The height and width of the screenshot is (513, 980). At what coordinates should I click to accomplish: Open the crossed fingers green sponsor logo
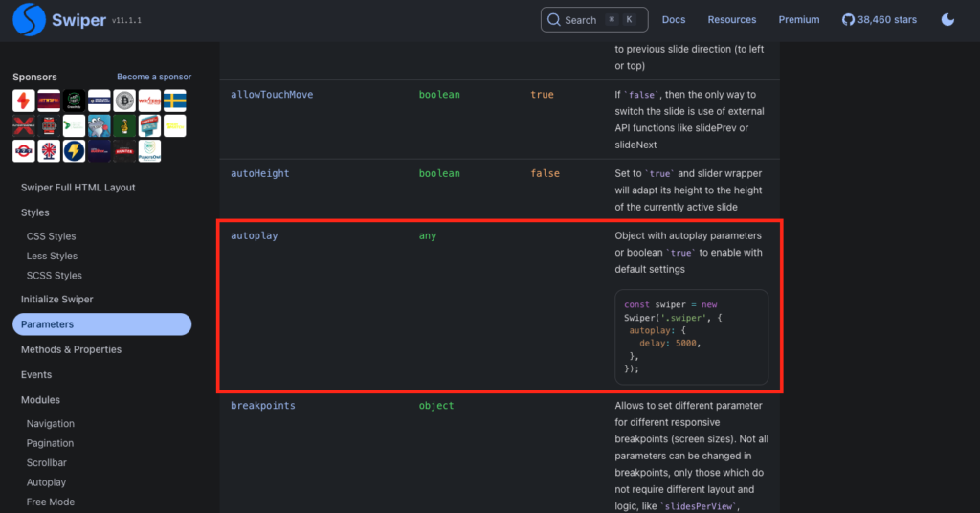point(124,125)
